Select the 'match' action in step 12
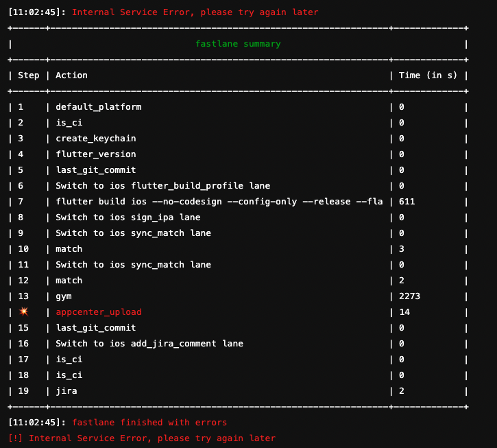This screenshot has width=497, height=448. 69,281
